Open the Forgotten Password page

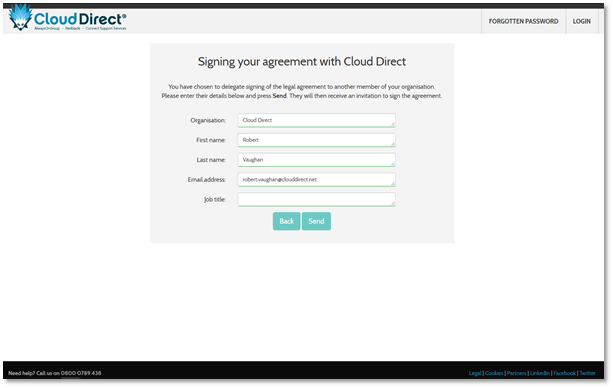click(523, 21)
